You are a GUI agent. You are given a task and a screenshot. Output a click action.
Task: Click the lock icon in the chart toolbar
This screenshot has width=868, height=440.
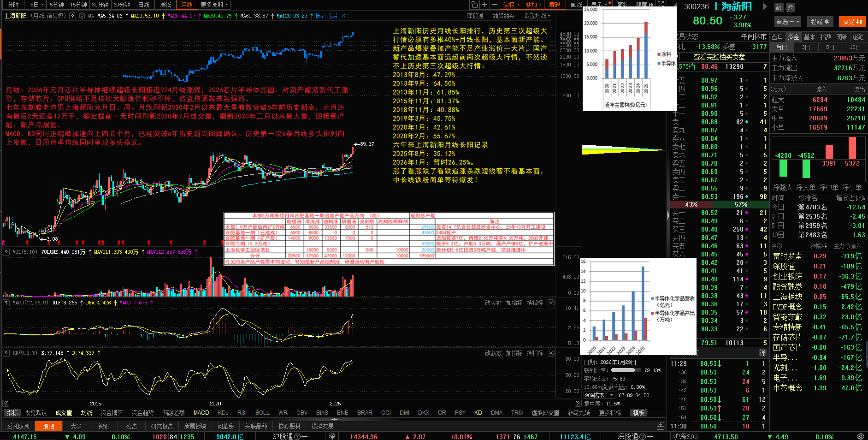tap(474, 5)
